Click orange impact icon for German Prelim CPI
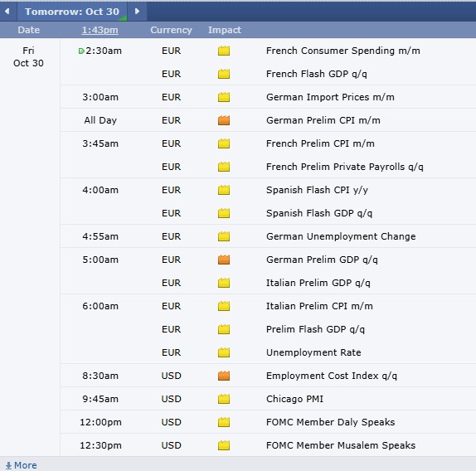 [224, 120]
